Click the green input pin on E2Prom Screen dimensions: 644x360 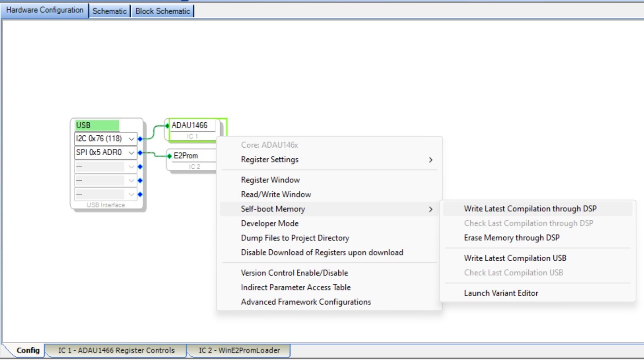(x=169, y=156)
